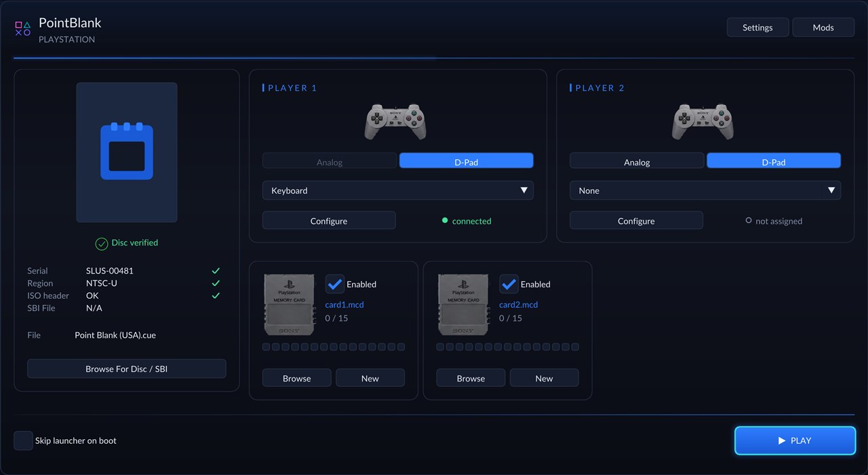Browse for memory card 2 file
Viewport: 868px width, 475px height.
[471, 378]
